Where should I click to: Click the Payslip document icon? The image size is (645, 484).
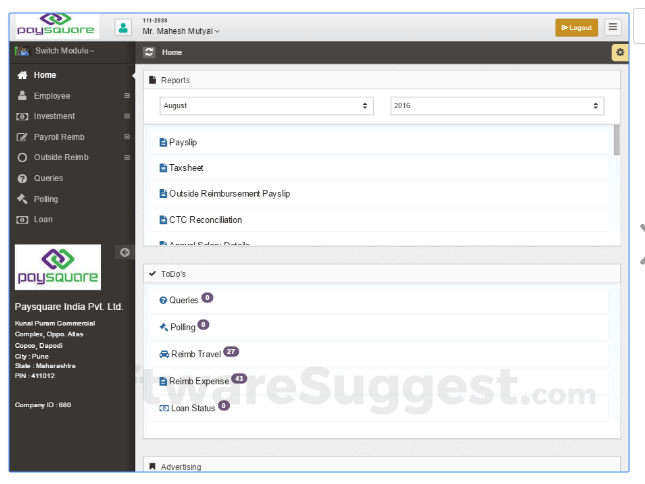164,143
